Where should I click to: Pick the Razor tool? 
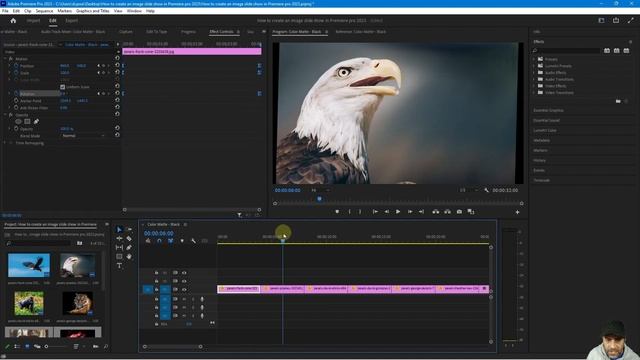click(129, 238)
